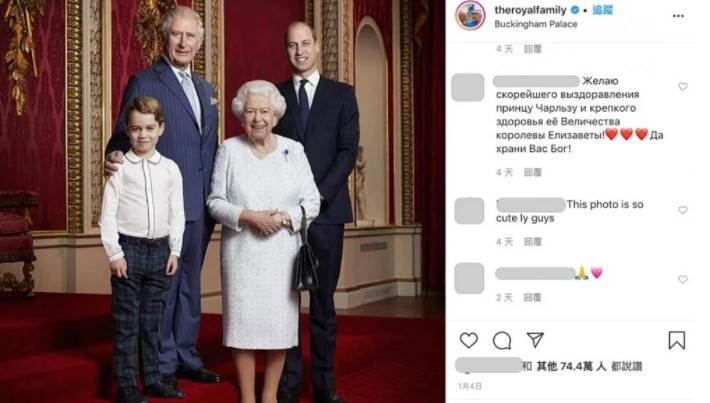The image size is (710, 403).
Task: Like the praying hands emoji comment
Action: point(682,279)
